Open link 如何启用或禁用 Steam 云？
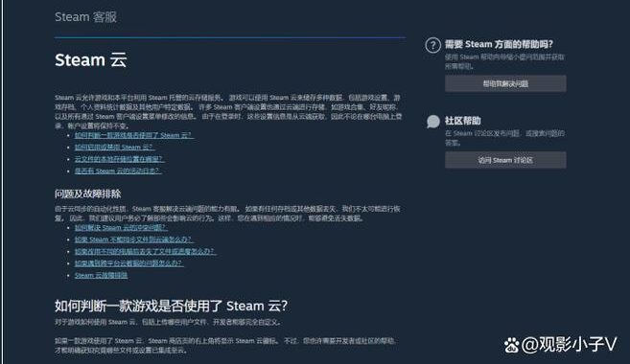Image resolution: width=630 pixels, height=364 pixels. 114,147
